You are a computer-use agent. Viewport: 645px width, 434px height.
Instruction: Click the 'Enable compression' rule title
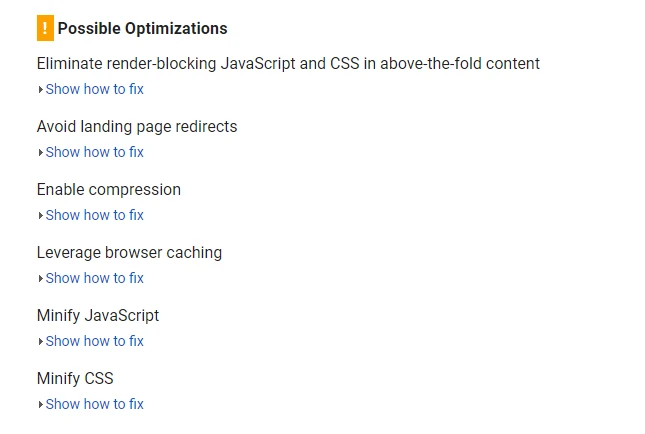point(109,190)
